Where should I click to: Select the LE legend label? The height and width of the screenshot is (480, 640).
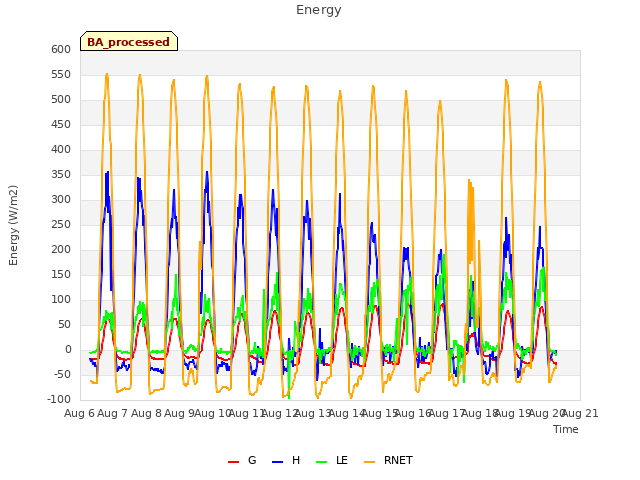(342, 460)
